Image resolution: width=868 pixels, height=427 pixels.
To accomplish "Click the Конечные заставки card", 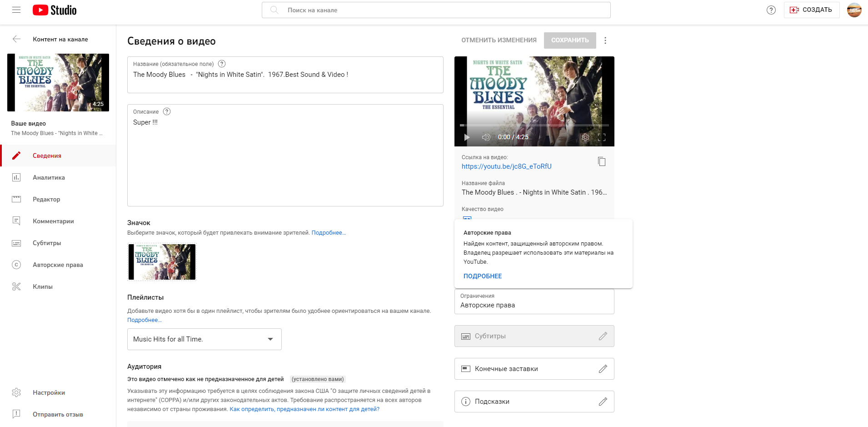I will coord(534,369).
